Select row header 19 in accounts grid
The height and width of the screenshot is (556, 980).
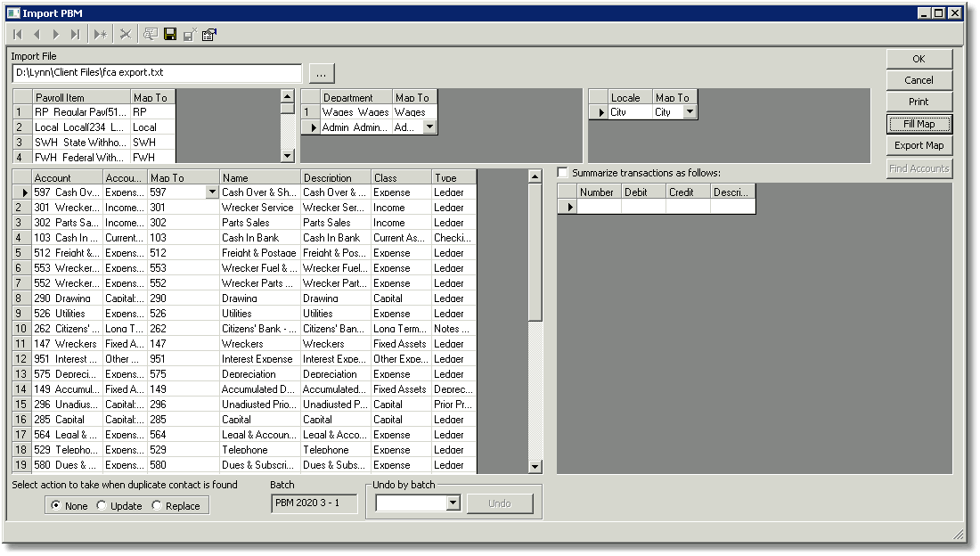pos(22,465)
